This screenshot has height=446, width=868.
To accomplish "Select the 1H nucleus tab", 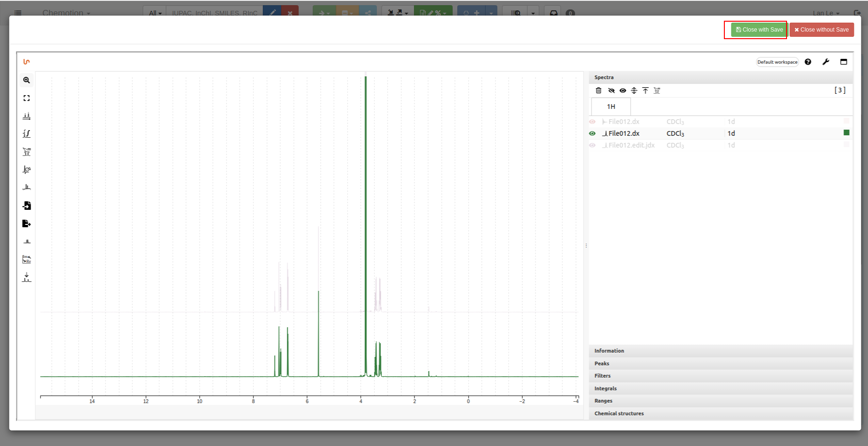I will click(x=611, y=107).
